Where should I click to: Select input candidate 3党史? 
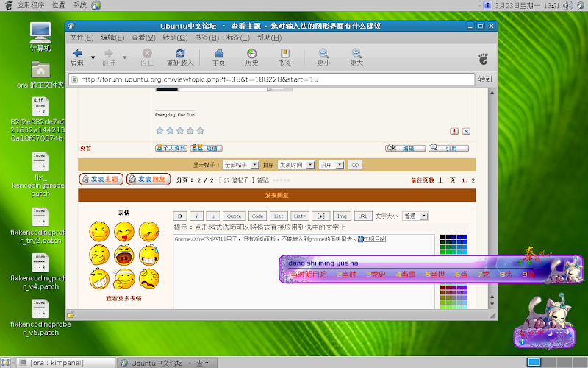(376, 275)
